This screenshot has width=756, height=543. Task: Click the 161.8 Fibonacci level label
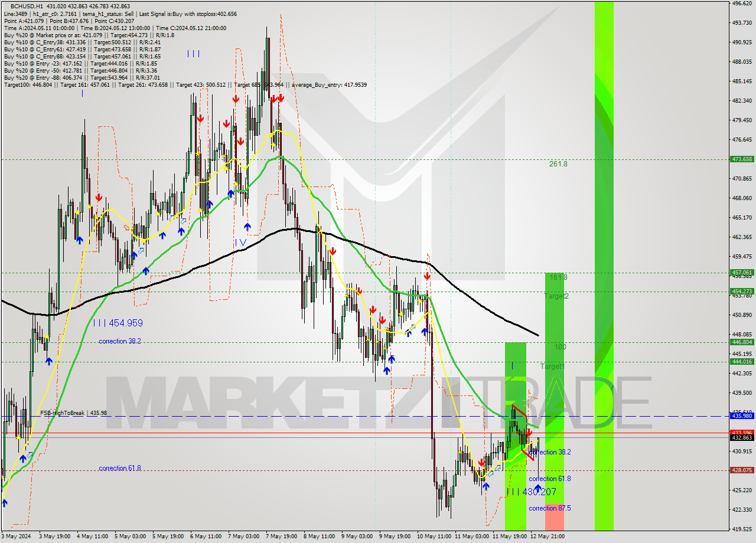coord(558,277)
